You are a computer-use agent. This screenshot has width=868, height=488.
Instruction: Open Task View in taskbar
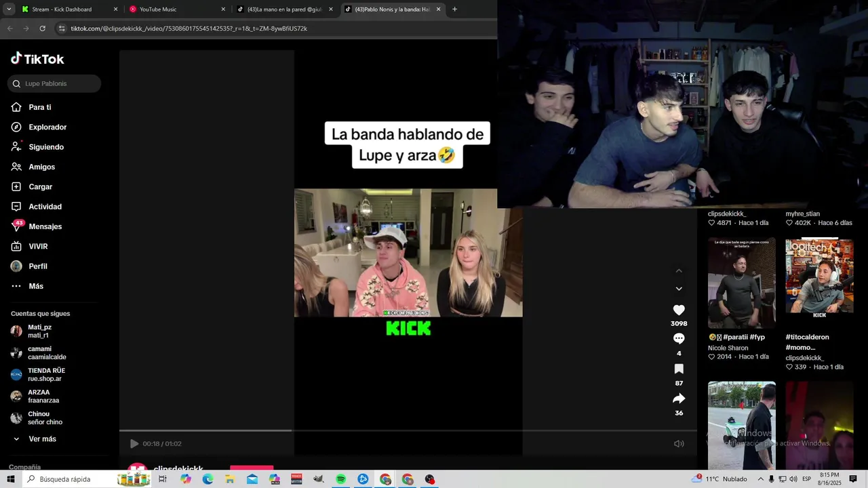point(163,479)
